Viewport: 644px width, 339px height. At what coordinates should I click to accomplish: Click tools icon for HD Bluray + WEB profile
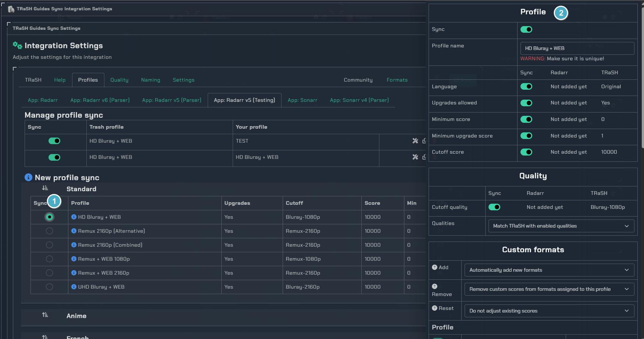click(415, 157)
